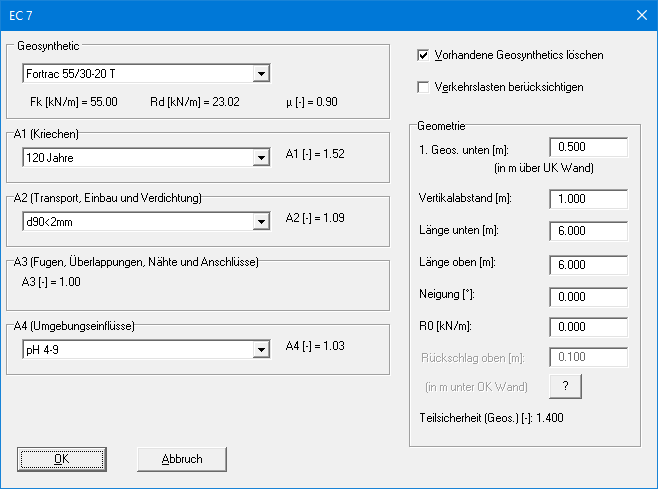Viewport: 658px width, 489px height.
Task: Select the Länge oben input field
Action: tap(587, 263)
